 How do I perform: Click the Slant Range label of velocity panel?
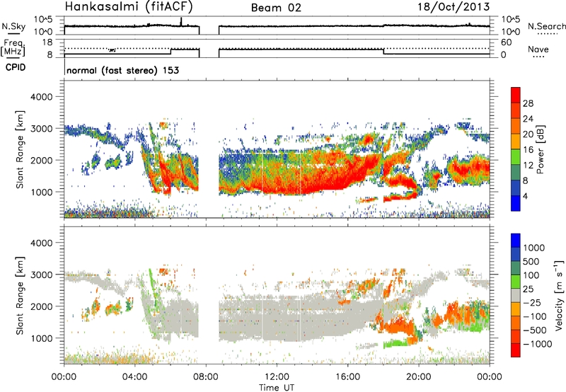point(20,296)
